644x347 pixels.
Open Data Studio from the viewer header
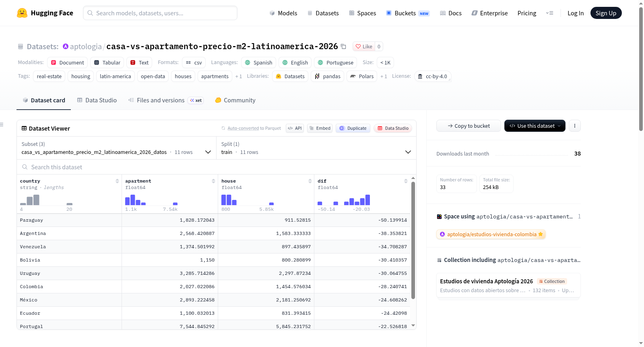tap(393, 128)
